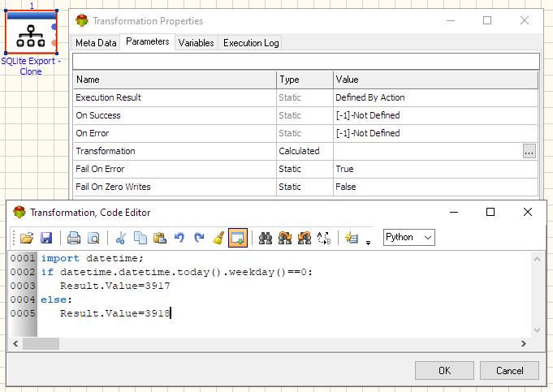Print the code with printer icon
This screenshot has height=392, width=553.
(74, 238)
